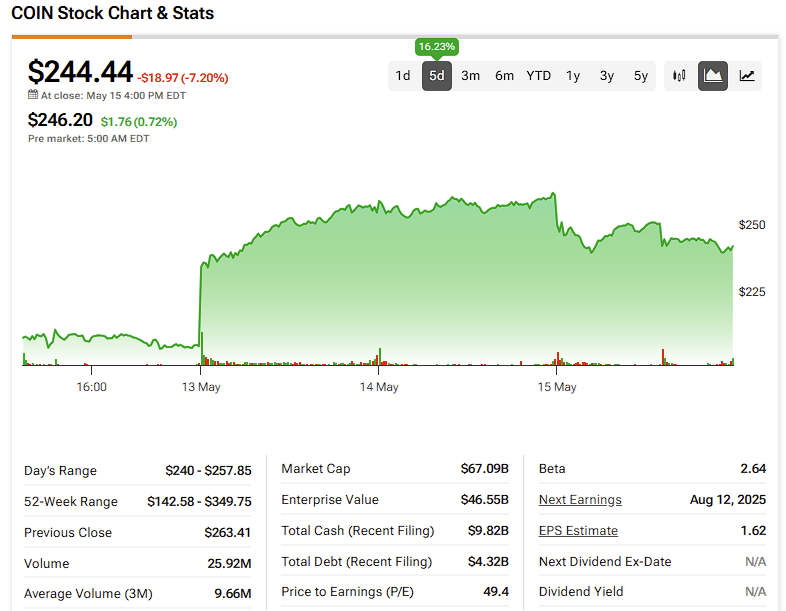Screen dimensions: 786x611
Task: Click Beta value 2.64
Action: (x=753, y=469)
